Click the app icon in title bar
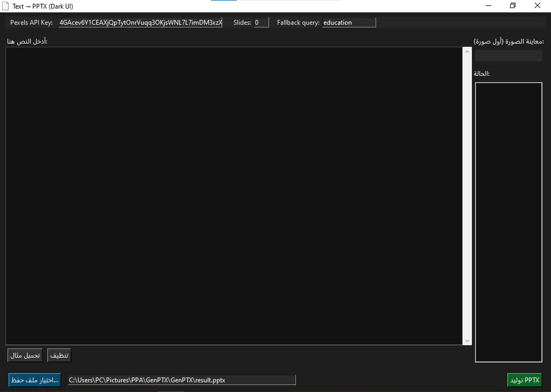Screen dimensions: 551x392 click(6, 6)
